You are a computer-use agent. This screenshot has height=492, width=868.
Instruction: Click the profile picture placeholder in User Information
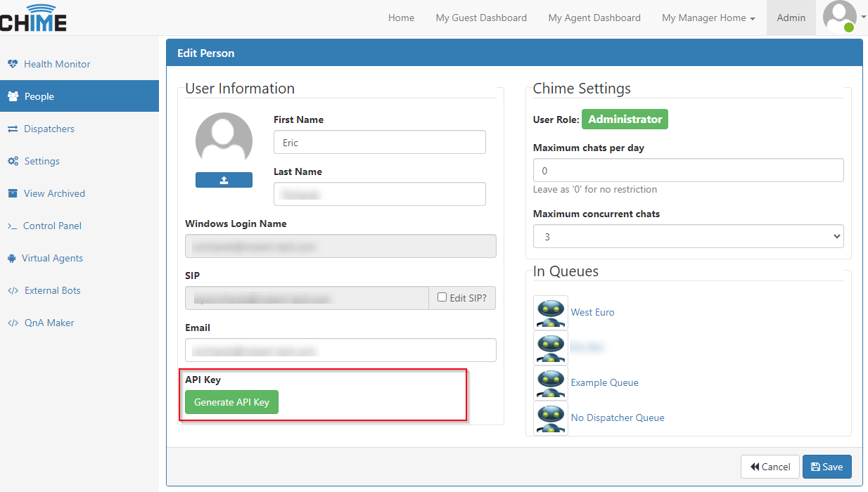[224, 141]
